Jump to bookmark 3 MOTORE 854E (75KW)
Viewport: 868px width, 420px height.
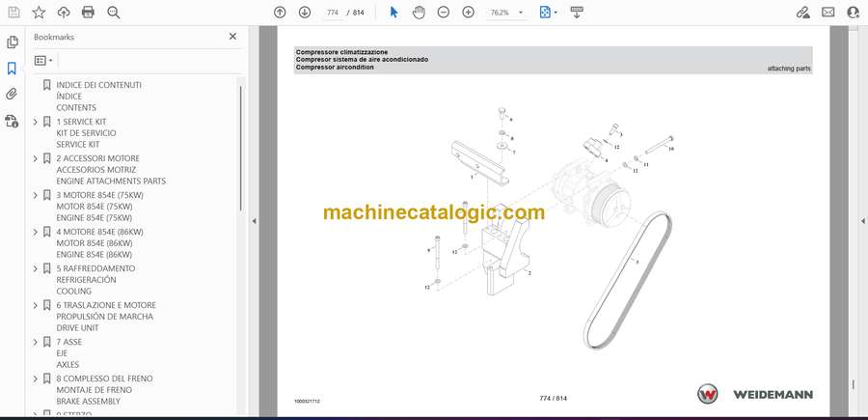[x=99, y=206]
